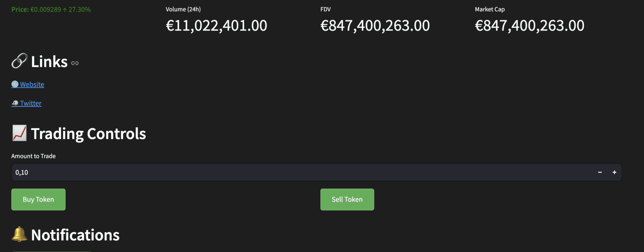The image size is (644, 252).
Task: Click the green Price change indicator text
Action: (x=51, y=9)
